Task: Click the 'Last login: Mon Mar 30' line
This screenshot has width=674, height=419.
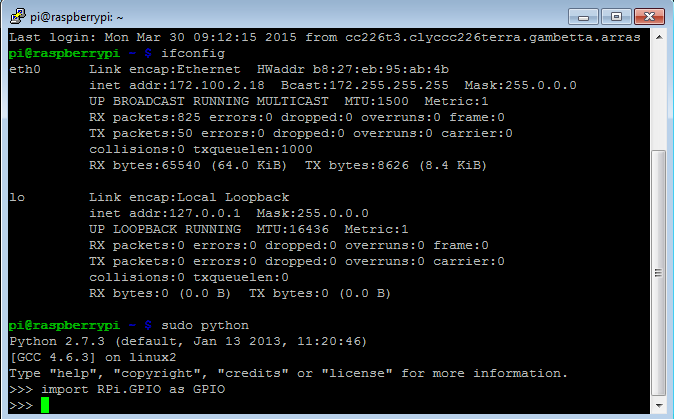Action: click(x=325, y=37)
